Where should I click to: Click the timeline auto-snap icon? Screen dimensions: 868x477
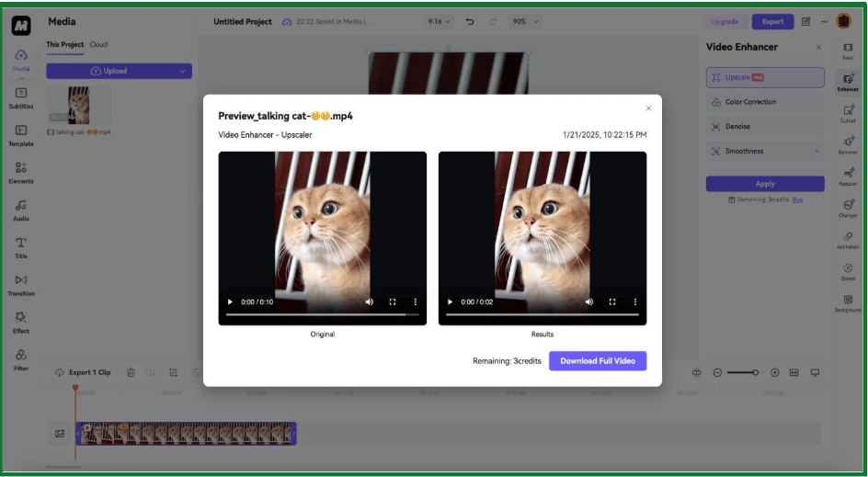click(696, 372)
